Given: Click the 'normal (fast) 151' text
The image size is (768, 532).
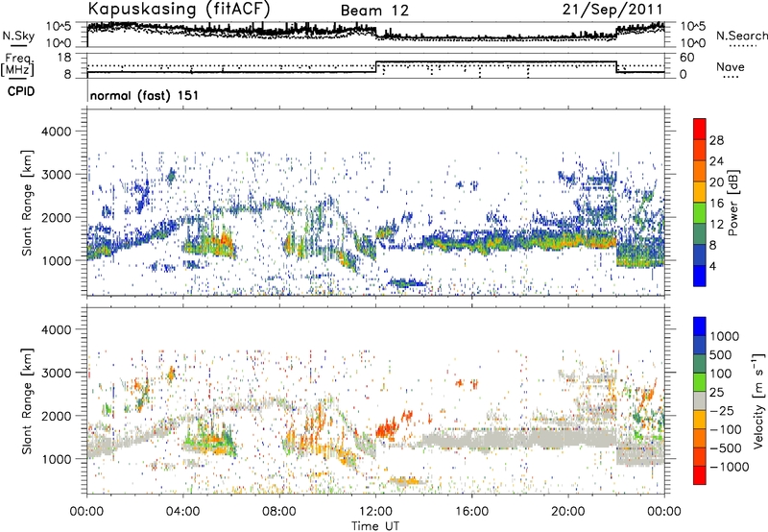Looking at the screenshot, I should pyautogui.click(x=145, y=95).
